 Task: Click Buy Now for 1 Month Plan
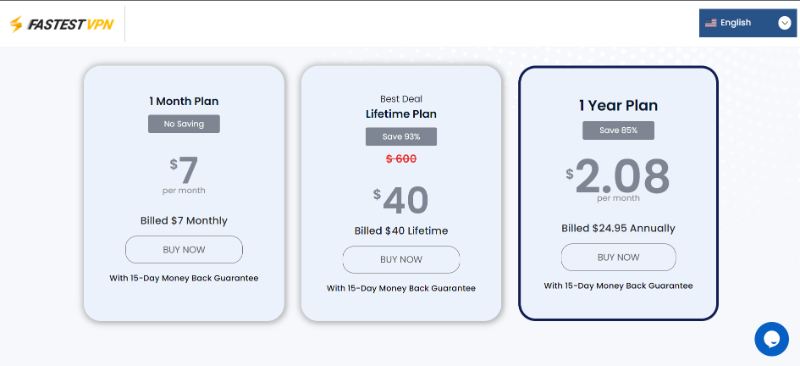tap(184, 250)
